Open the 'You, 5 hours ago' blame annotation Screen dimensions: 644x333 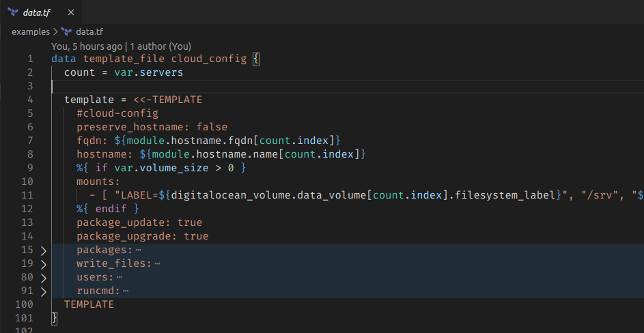point(121,46)
